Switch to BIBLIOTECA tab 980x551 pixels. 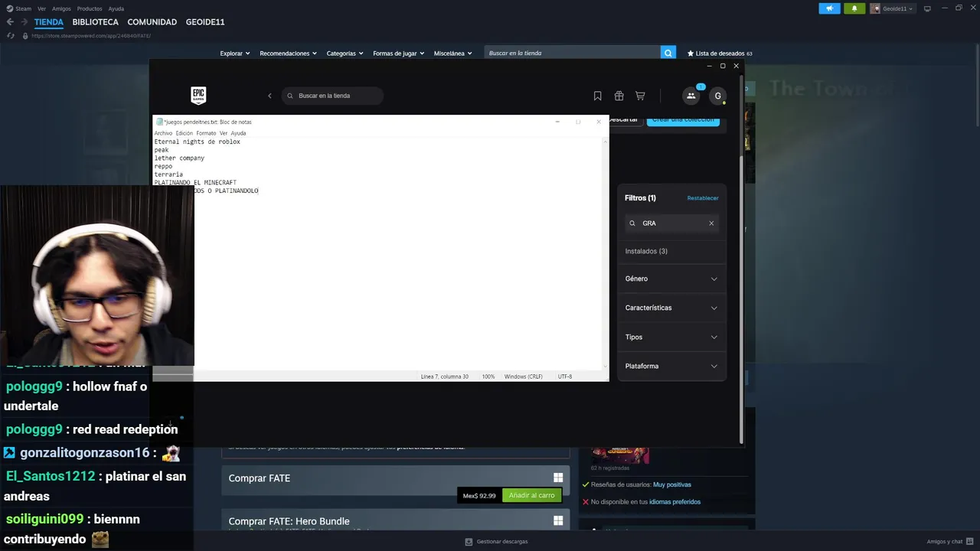point(95,22)
